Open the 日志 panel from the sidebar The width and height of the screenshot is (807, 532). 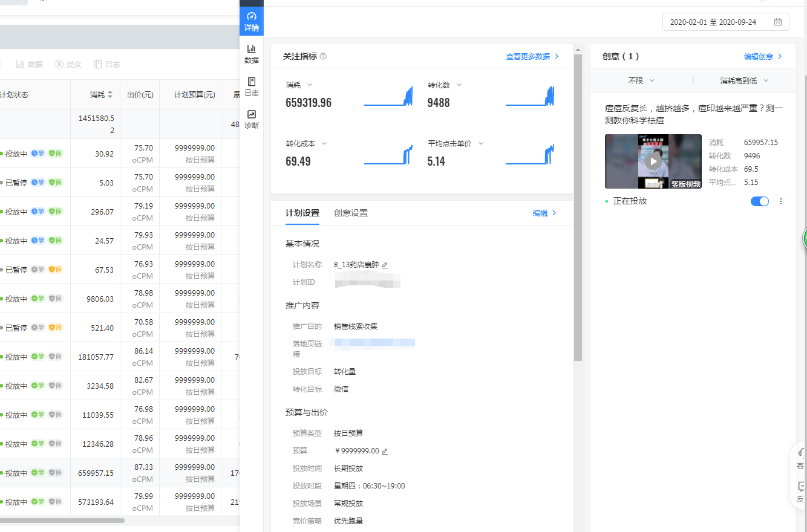pyautogui.click(x=251, y=86)
